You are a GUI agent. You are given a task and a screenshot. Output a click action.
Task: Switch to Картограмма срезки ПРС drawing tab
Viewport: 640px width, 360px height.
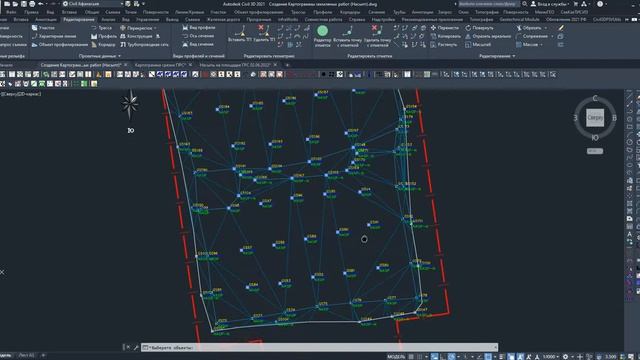coord(160,65)
